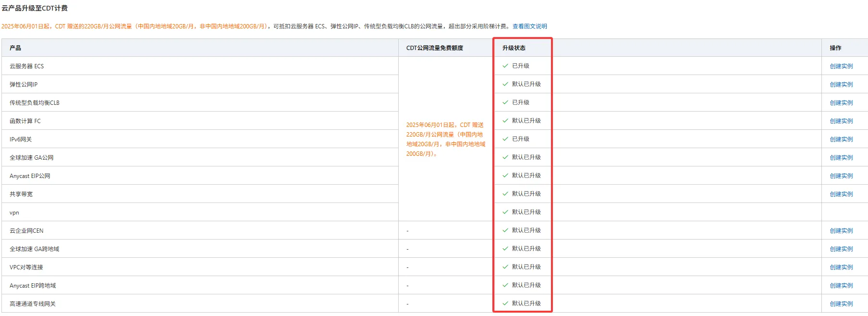Click the checkmark icon in the 弹性公网IP row
The height and width of the screenshot is (316, 868).
tap(505, 84)
